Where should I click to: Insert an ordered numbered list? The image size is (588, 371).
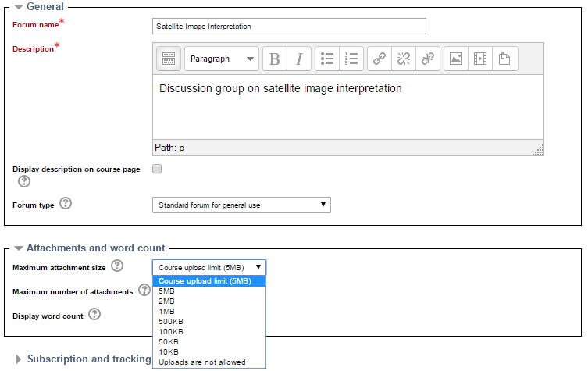pyautogui.click(x=351, y=59)
